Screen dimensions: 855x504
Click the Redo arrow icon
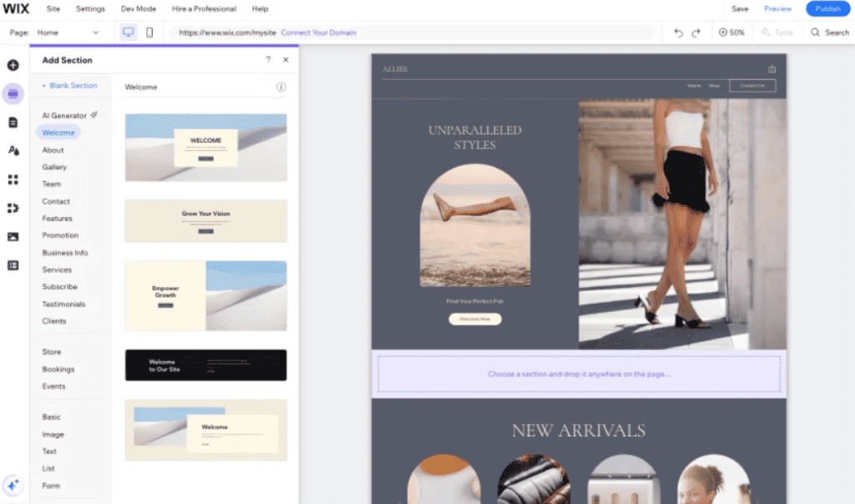[x=696, y=33]
